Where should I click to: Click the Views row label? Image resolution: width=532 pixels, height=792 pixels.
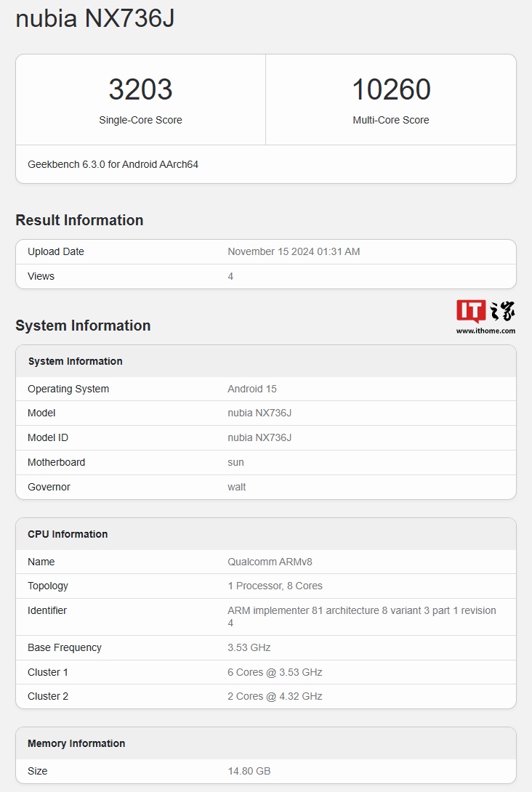pyautogui.click(x=41, y=276)
